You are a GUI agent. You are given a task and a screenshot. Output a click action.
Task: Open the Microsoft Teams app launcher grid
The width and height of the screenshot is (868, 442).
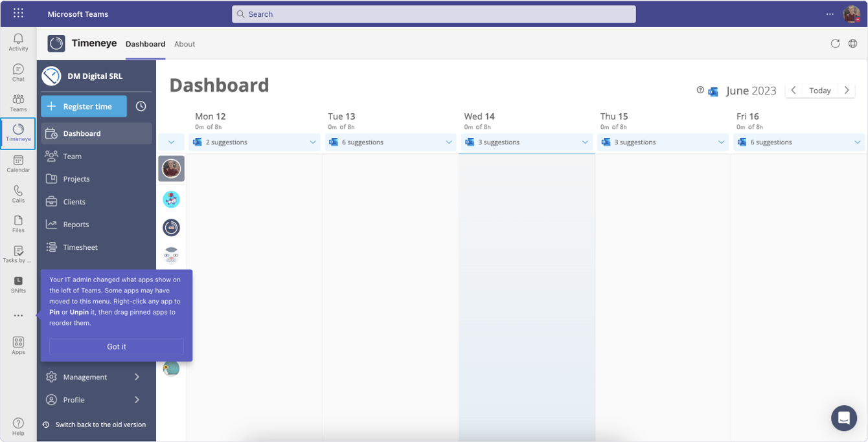point(18,14)
